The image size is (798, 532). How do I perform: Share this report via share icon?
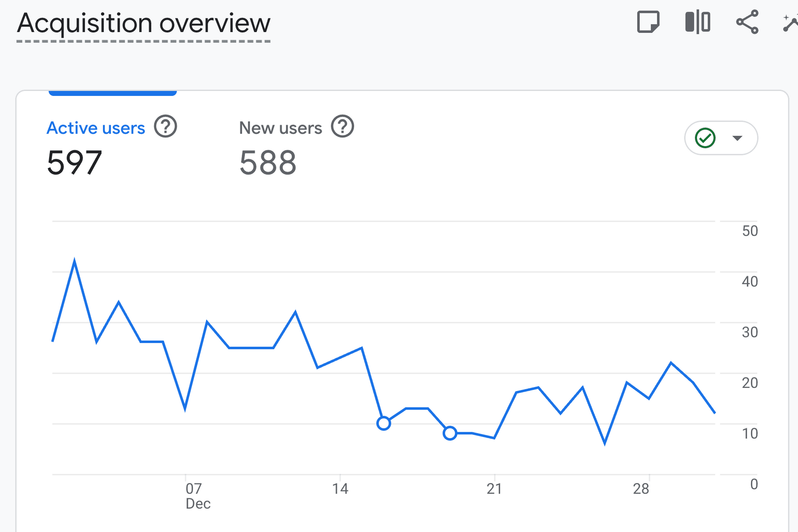(x=747, y=22)
